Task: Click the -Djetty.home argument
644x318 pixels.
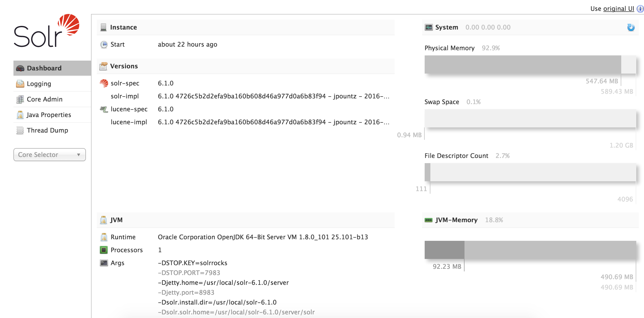Action: (x=223, y=283)
